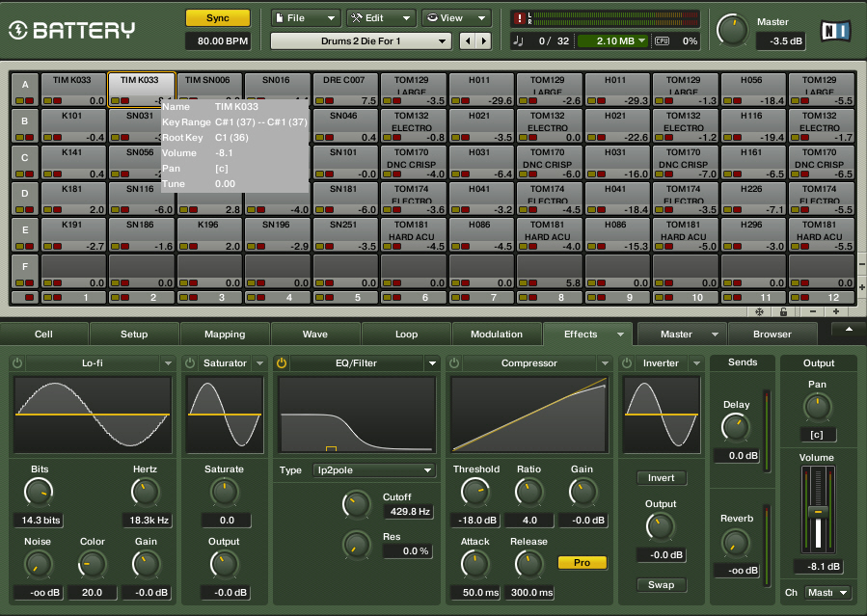The height and width of the screenshot is (616, 867).
Task: Toggle the red solo on cell K191
Action: (57, 247)
